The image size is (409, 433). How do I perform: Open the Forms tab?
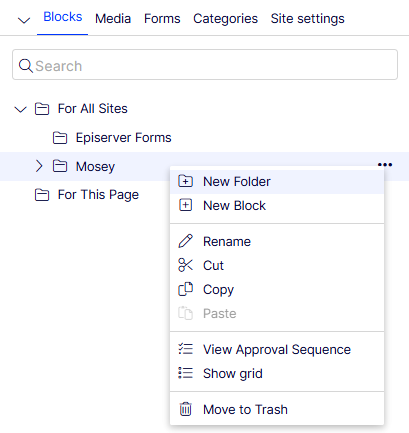pyautogui.click(x=162, y=19)
